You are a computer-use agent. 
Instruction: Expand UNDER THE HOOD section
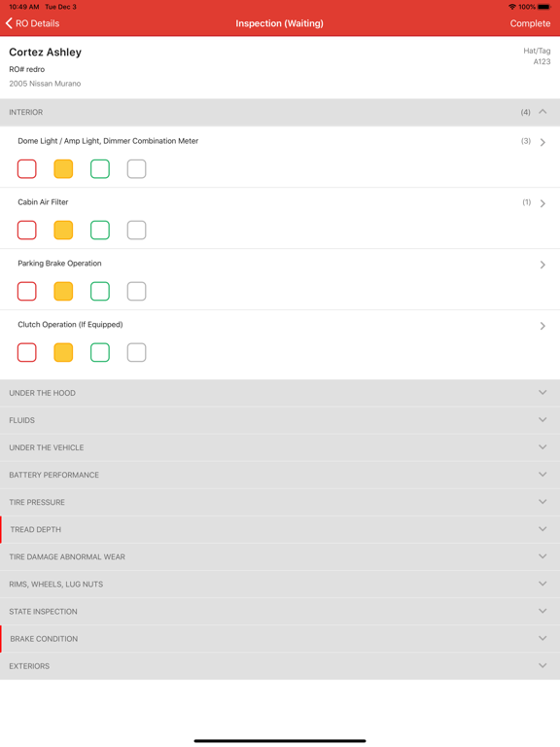280,393
